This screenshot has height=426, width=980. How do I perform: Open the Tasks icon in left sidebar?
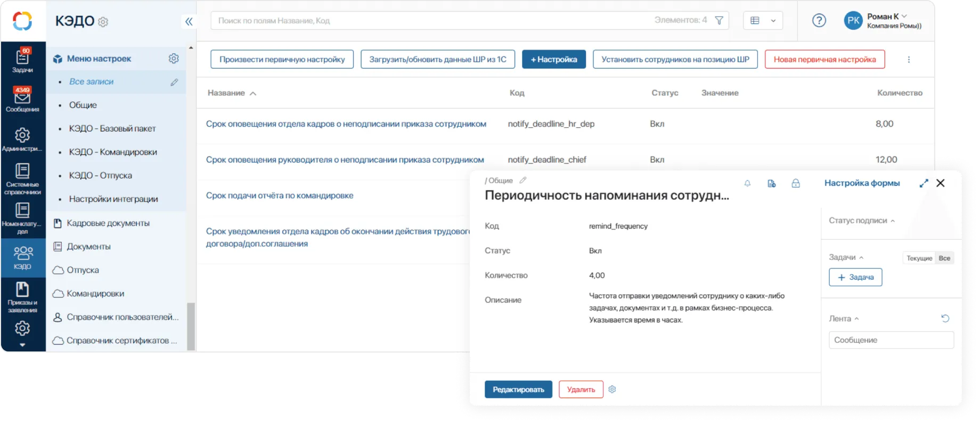coord(22,60)
